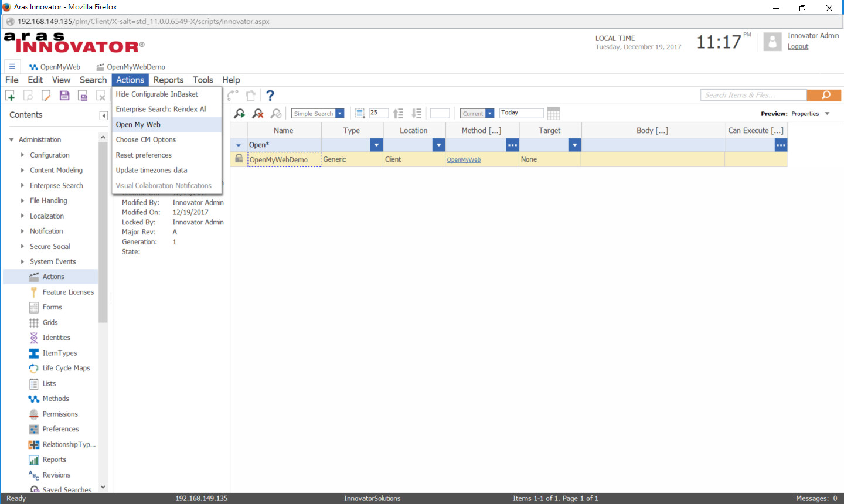The width and height of the screenshot is (844, 504).
Task: Expand the System Events node
Action: coord(22,261)
